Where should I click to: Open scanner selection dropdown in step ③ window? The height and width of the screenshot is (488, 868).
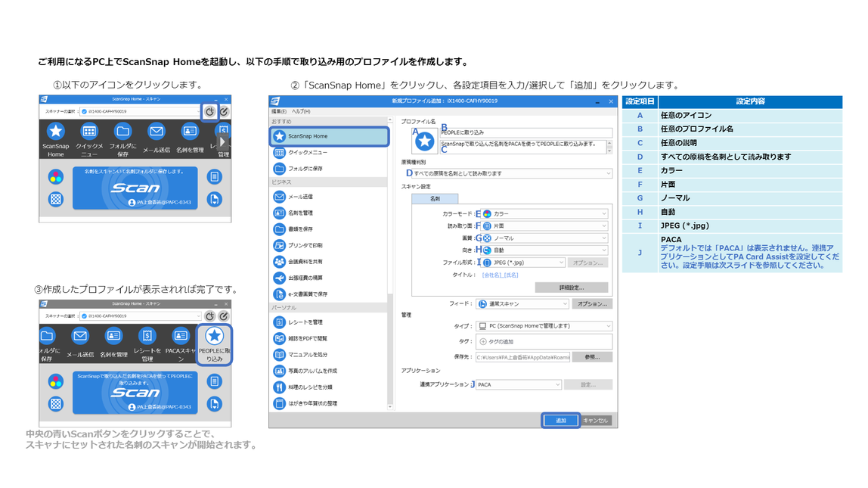click(x=141, y=315)
